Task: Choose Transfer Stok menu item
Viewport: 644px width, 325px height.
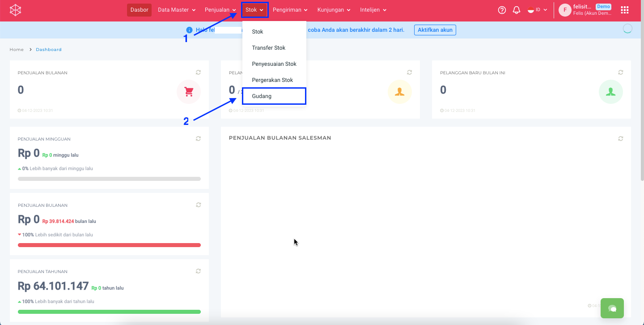Action: [x=268, y=48]
